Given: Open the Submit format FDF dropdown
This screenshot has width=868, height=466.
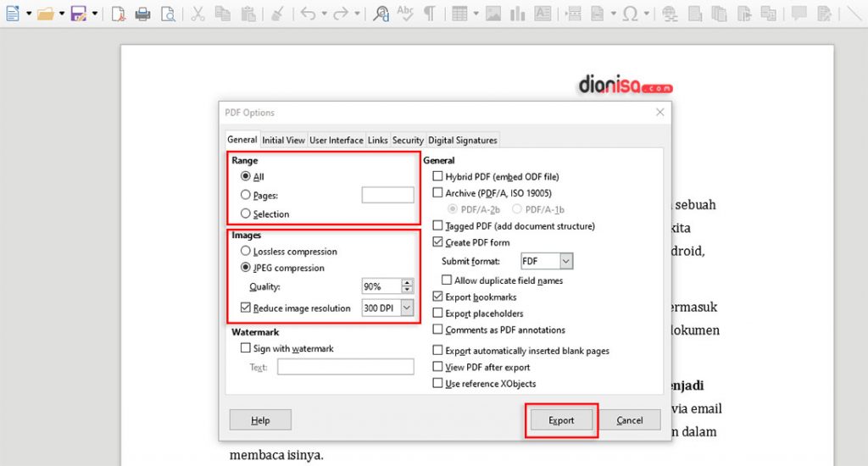Looking at the screenshot, I should (565, 261).
